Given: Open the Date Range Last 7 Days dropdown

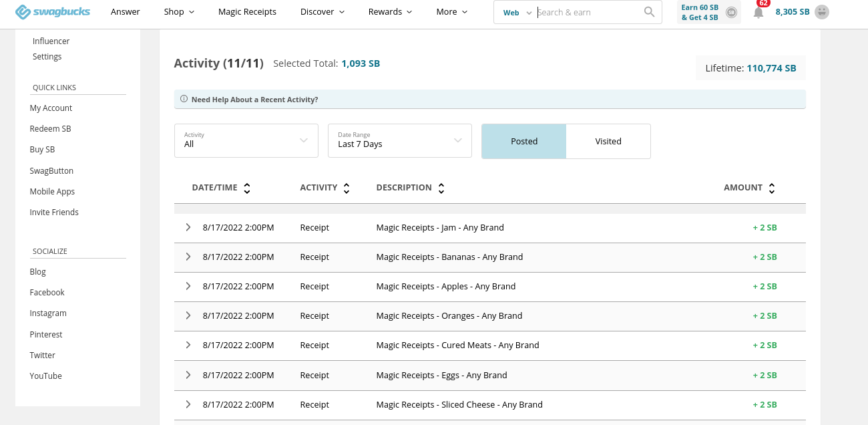Looking at the screenshot, I should click(400, 140).
